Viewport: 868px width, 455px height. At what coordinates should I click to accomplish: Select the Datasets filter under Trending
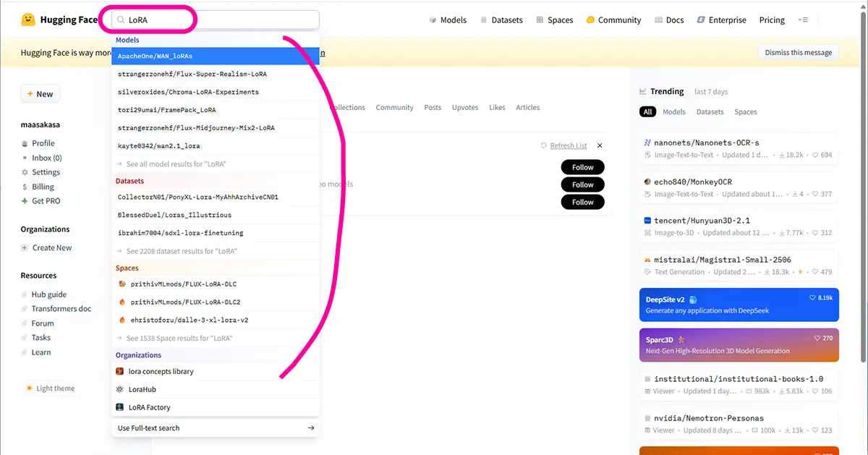coord(710,112)
